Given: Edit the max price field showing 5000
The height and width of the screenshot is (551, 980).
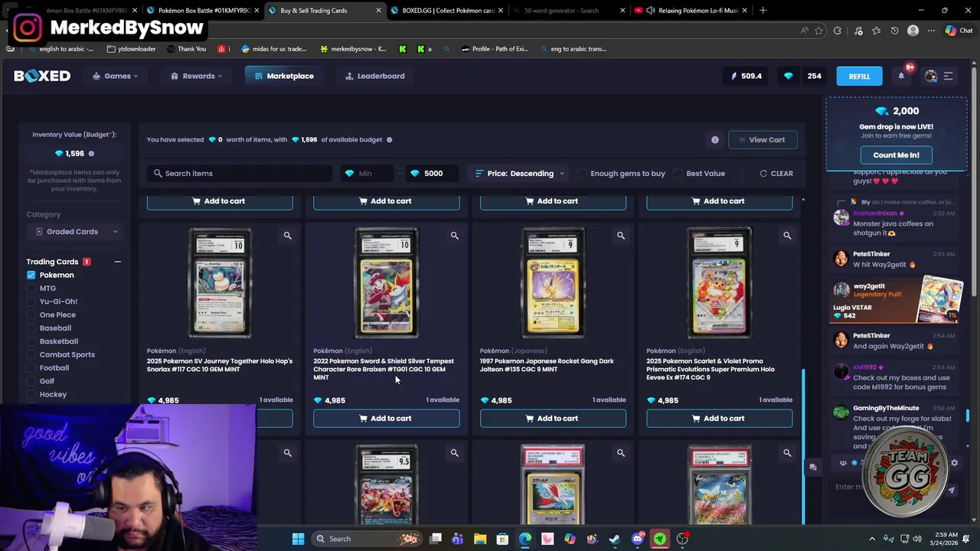Looking at the screenshot, I should pyautogui.click(x=433, y=174).
